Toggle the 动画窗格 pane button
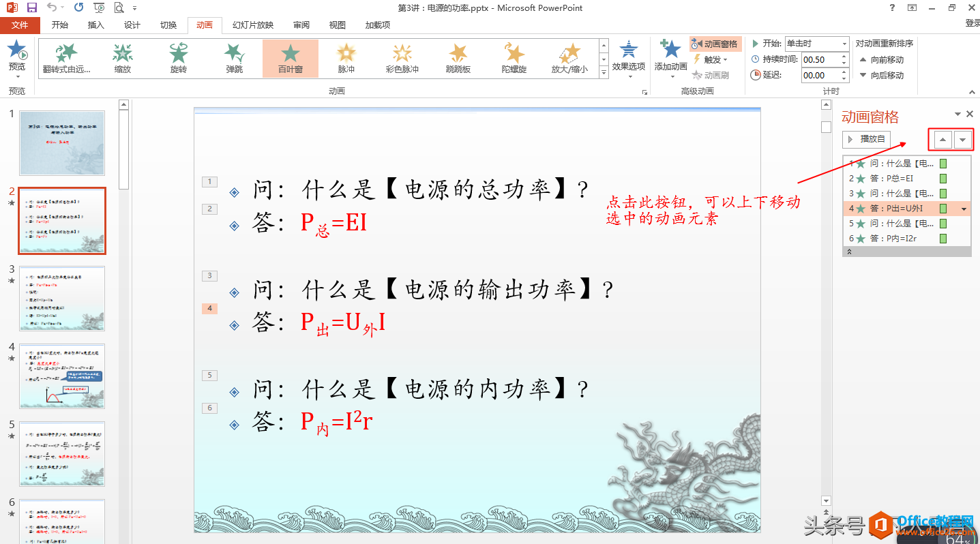This screenshot has height=544, width=980. [715, 43]
